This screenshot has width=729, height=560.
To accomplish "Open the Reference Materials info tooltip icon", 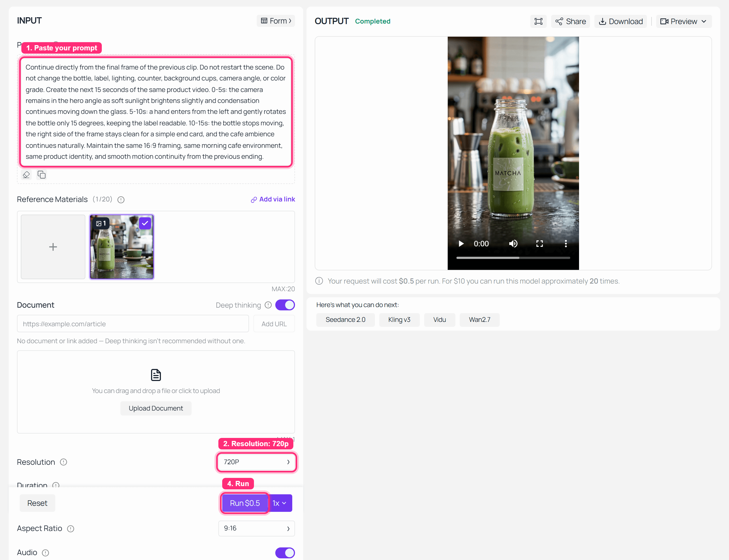I will [121, 200].
